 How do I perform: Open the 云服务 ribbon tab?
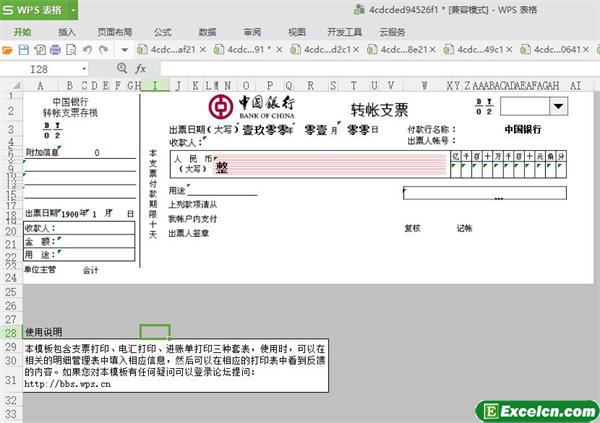click(392, 32)
